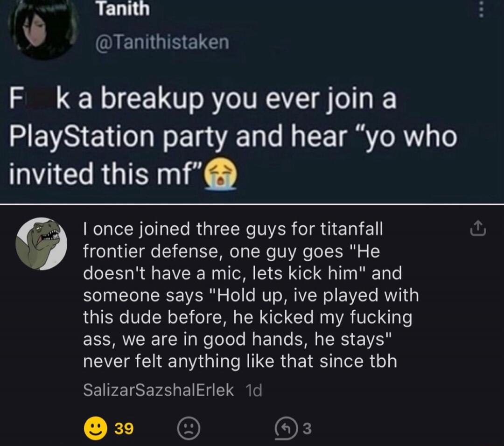Click the white divider line between posts
Screen dimensions: 504x446
click(x=252, y=204)
